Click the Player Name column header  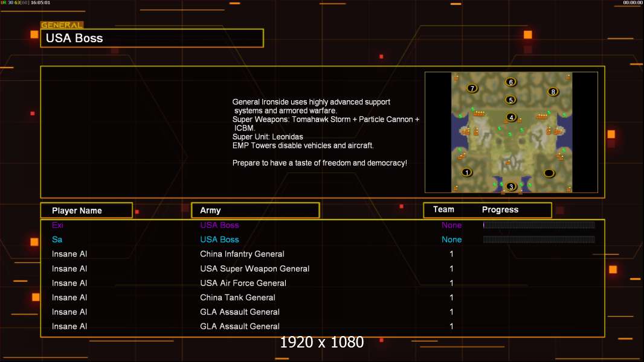(x=86, y=211)
